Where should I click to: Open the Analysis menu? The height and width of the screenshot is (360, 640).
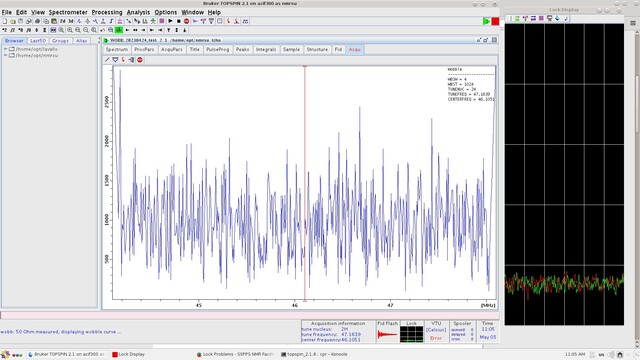coord(138,12)
